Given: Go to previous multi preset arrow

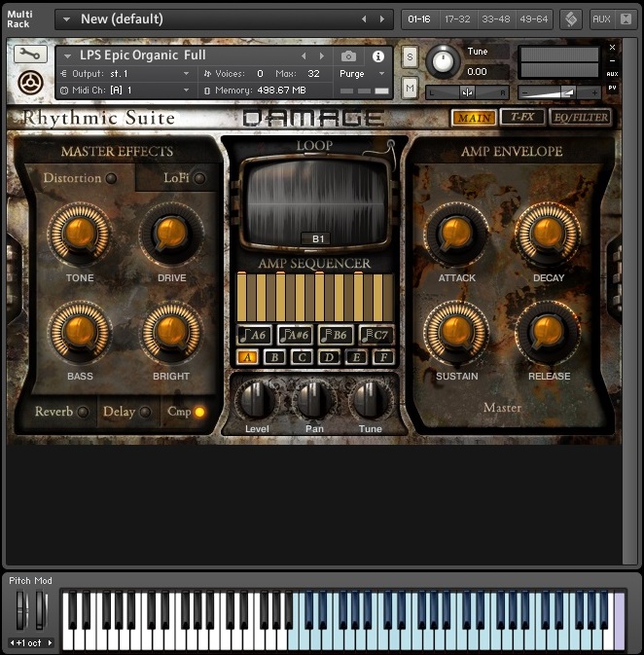Looking at the screenshot, I should (x=364, y=19).
